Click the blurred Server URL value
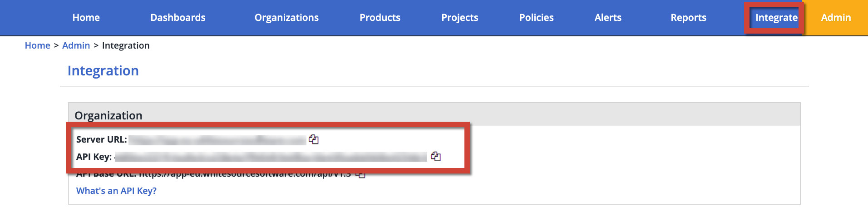The height and width of the screenshot is (208, 868). pyautogui.click(x=217, y=139)
